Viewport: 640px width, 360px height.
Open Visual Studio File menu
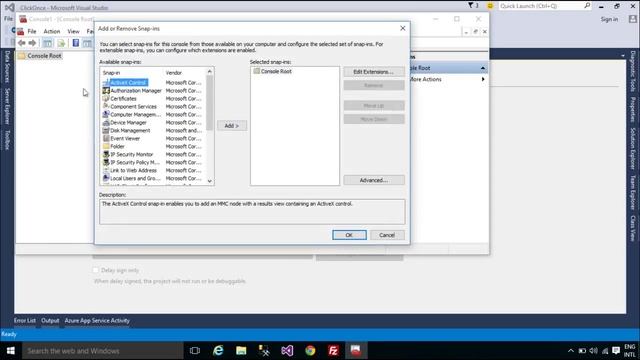tap(8, 18)
